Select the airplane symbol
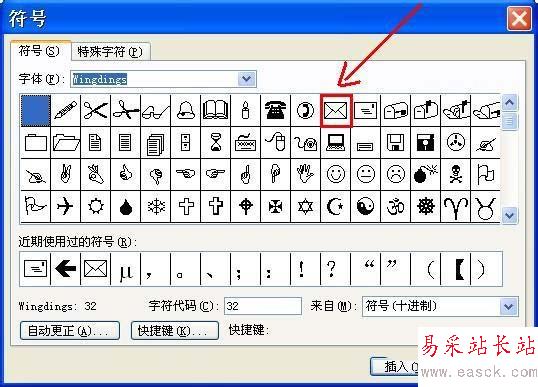This screenshot has width=538, height=387. click(66, 207)
